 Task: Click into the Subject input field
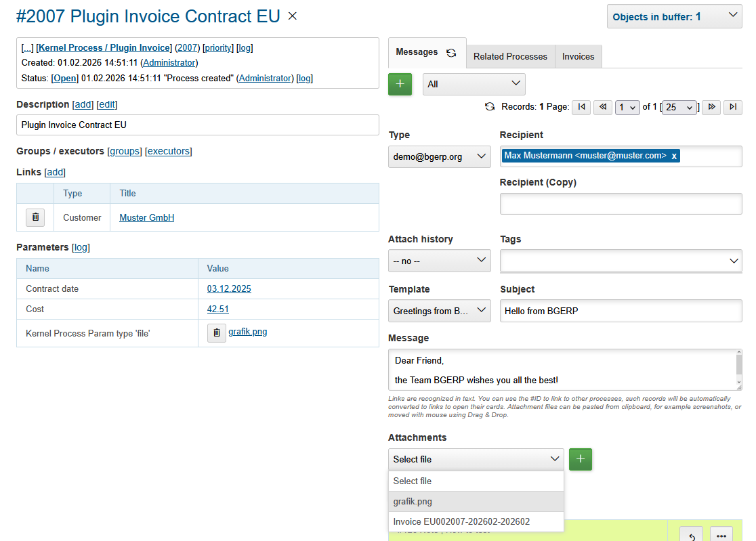coord(621,311)
